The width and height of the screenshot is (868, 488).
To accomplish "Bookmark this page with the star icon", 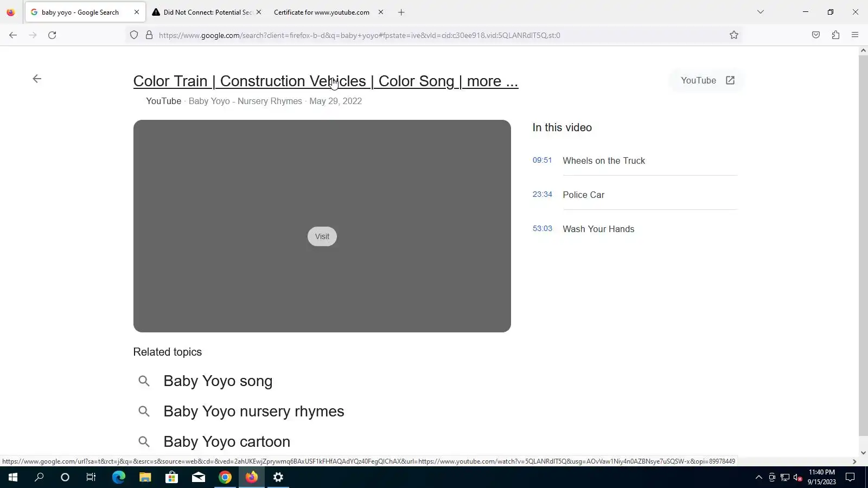I will click(x=734, y=35).
